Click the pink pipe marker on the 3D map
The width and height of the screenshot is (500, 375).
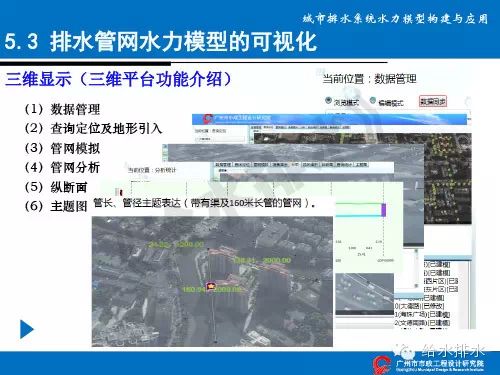[211, 286]
